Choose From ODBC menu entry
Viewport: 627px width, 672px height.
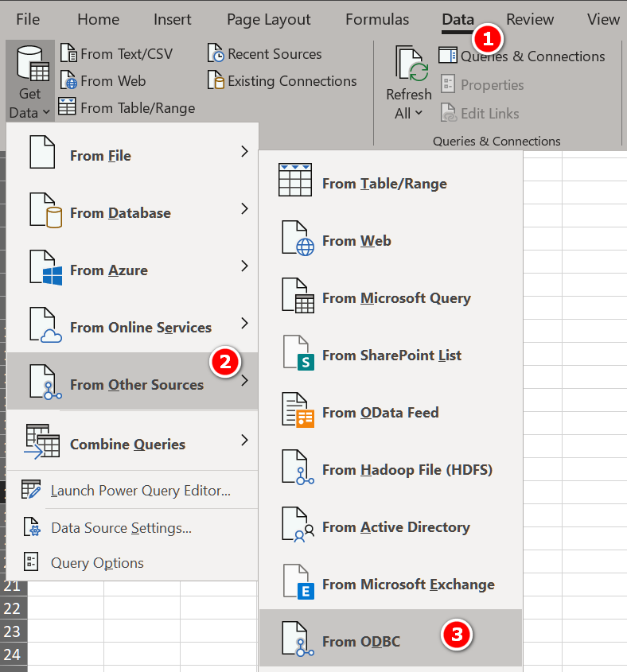click(391, 638)
